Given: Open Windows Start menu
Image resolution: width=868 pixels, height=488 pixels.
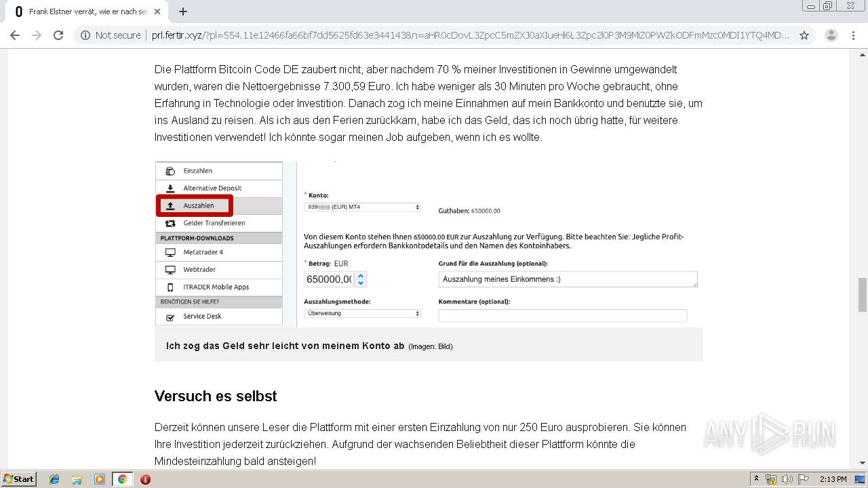Looking at the screenshot, I should tap(19, 479).
